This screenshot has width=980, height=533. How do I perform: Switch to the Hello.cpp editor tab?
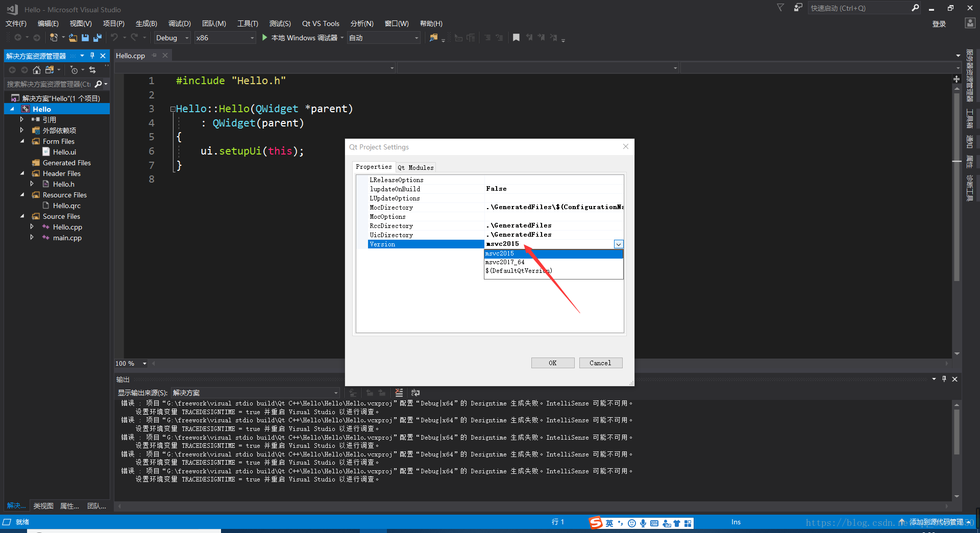pyautogui.click(x=130, y=56)
